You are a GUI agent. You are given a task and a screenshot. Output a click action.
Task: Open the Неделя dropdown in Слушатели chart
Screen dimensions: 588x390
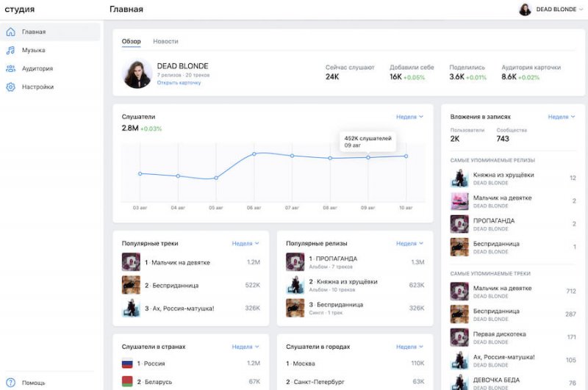(x=409, y=117)
